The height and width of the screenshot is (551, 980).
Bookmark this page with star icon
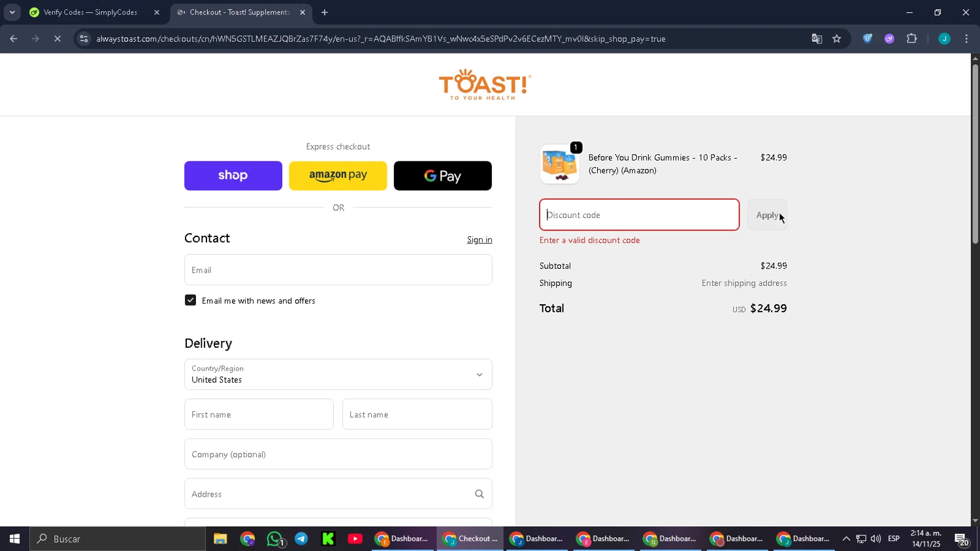pos(837,39)
